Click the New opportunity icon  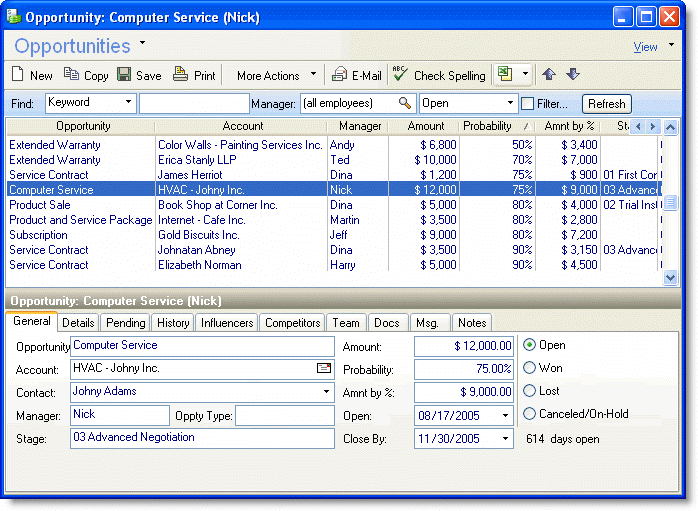pos(18,75)
